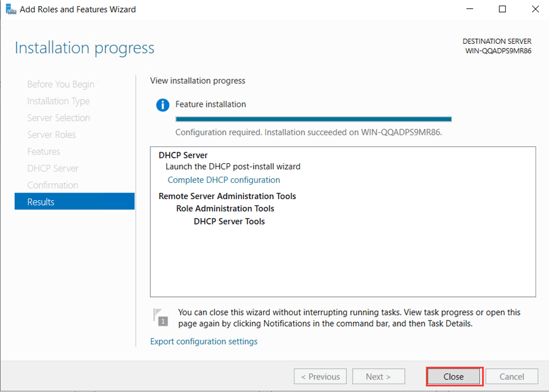Viewport: 549px width, 392px height.
Task: Select the Confirmation wizard step
Action: [x=52, y=184]
